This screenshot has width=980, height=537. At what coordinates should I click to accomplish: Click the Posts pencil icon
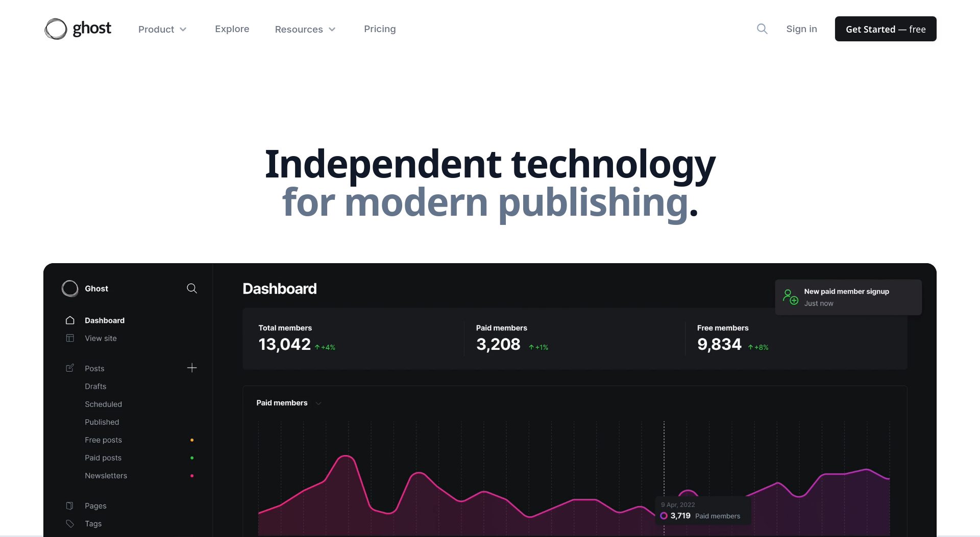click(x=70, y=368)
